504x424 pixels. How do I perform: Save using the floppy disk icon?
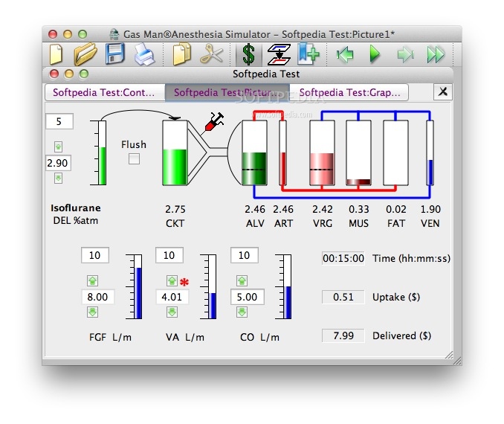pyautogui.click(x=115, y=54)
